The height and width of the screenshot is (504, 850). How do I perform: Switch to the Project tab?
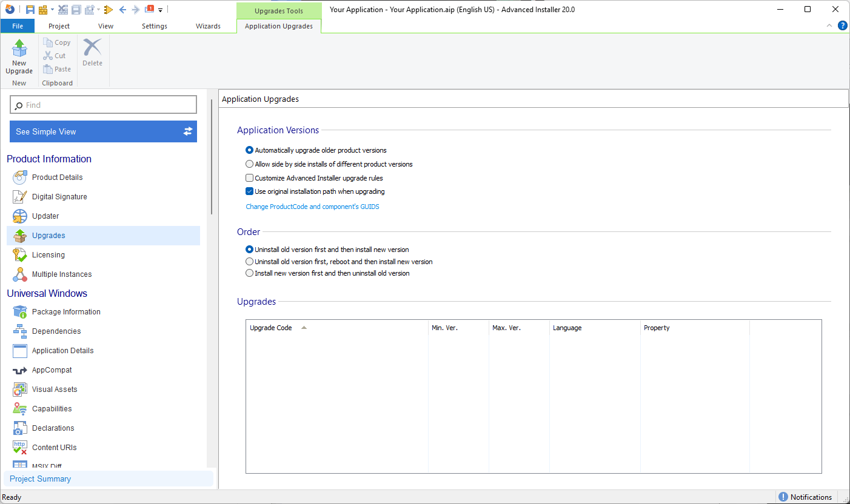tap(59, 26)
